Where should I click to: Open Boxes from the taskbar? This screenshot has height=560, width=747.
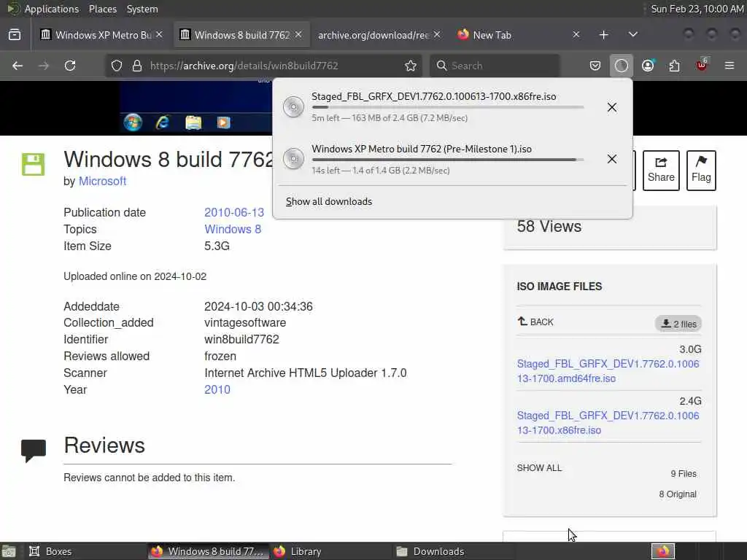[x=50, y=551]
